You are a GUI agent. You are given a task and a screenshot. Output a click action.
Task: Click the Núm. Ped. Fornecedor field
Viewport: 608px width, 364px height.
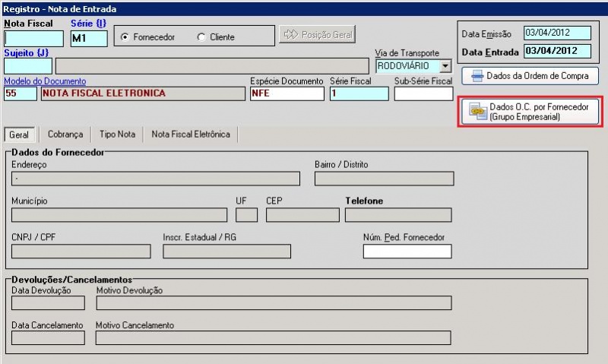pyautogui.click(x=407, y=252)
